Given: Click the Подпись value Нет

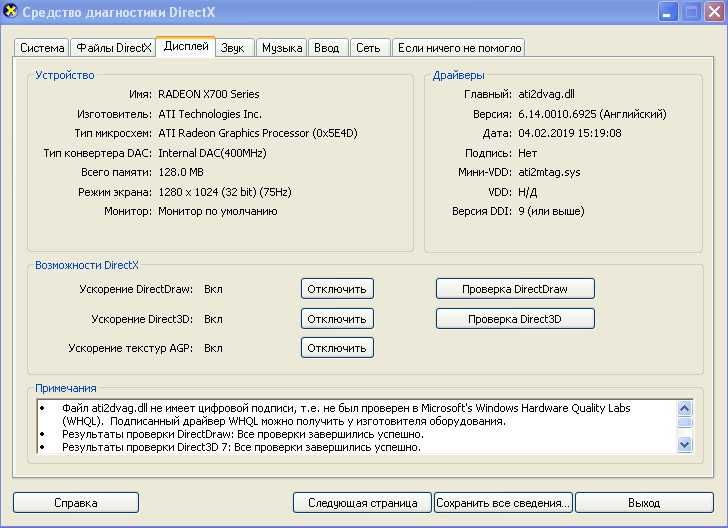Looking at the screenshot, I should click(527, 153).
